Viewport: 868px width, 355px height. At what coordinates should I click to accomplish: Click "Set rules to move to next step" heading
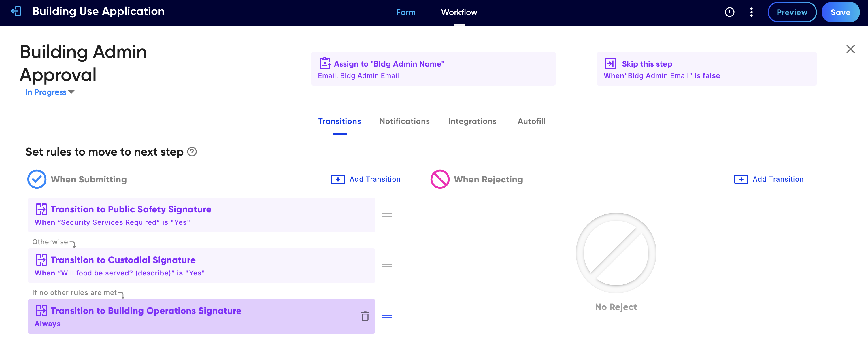pyautogui.click(x=104, y=152)
